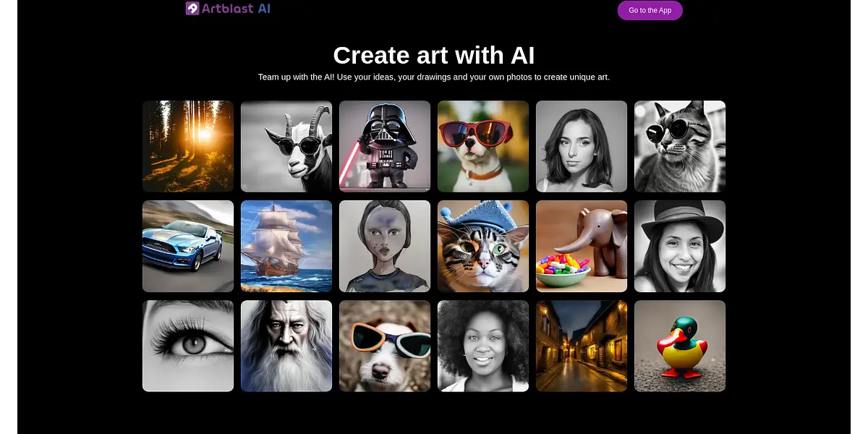The height and width of the screenshot is (434, 868).
Task: Select the woman with afro hair portrait
Action: (x=483, y=346)
